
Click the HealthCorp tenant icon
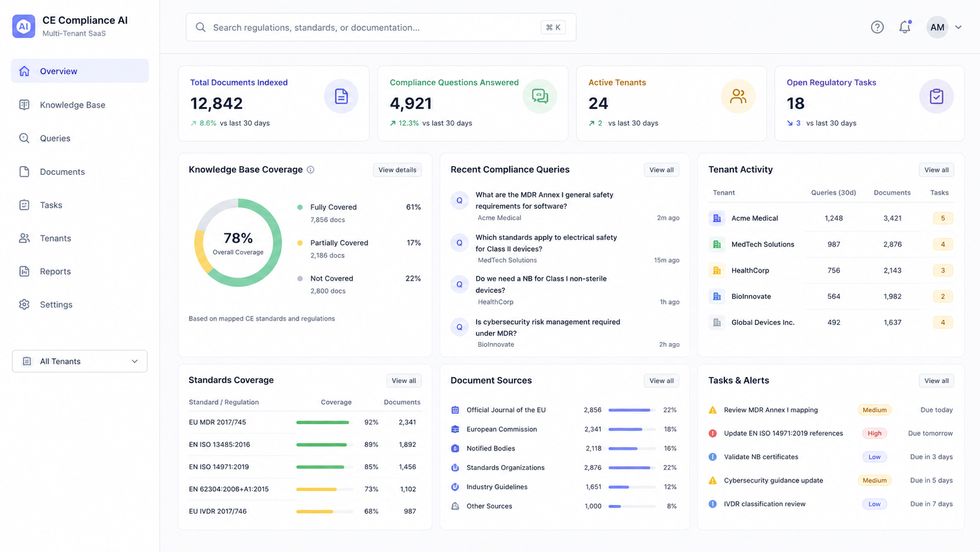[717, 270]
